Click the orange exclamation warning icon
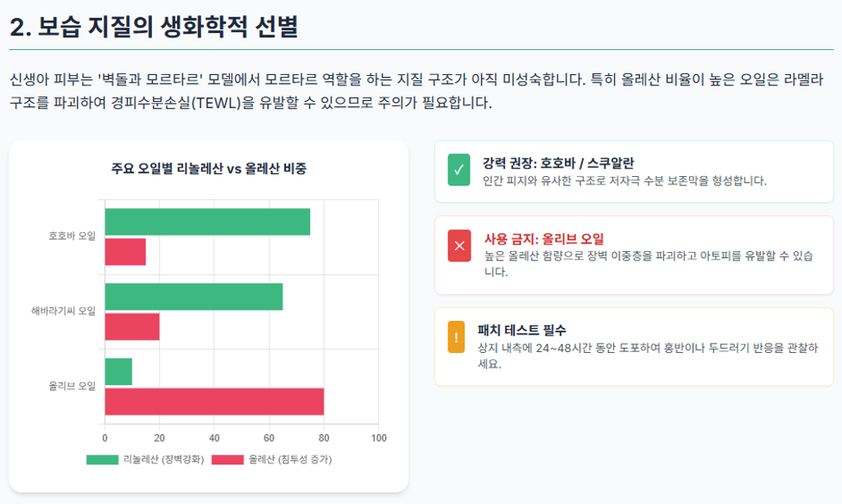 (x=456, y=337)
